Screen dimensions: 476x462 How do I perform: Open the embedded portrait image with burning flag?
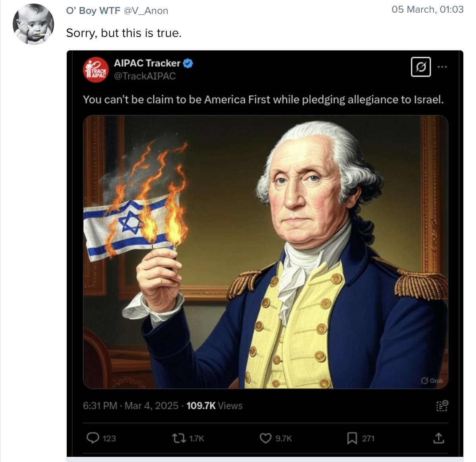click(266, 252)
